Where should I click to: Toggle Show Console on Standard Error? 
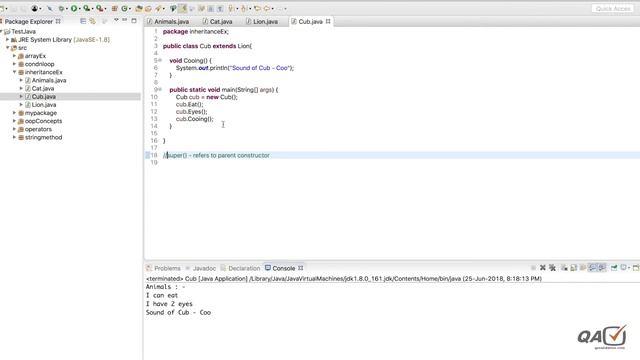click(601, 268)
